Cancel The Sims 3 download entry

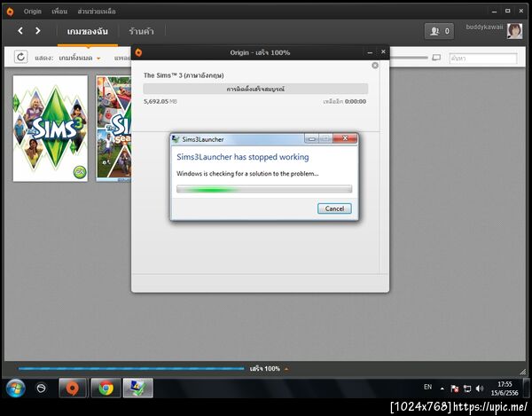point(375,65)
